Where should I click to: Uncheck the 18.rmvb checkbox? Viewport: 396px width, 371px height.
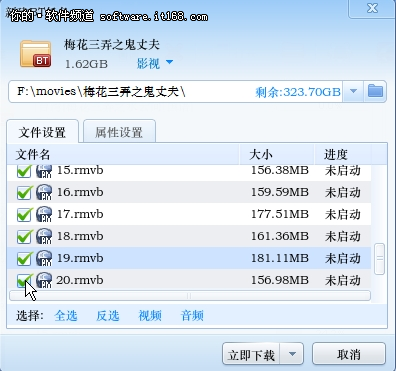tap(24, 237)
